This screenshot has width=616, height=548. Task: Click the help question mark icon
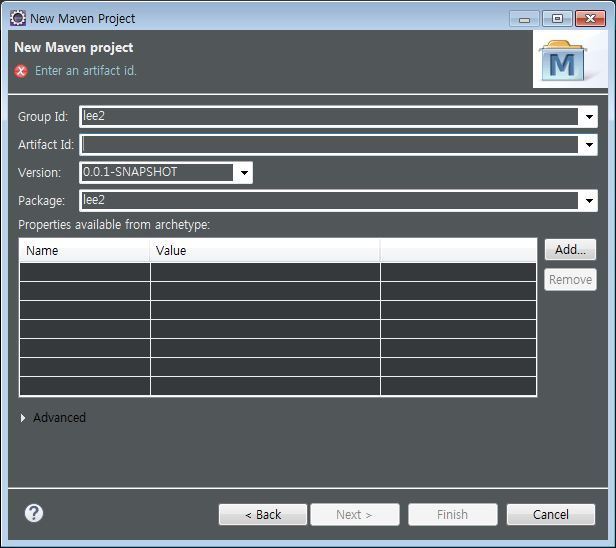[x=34, y=513]
